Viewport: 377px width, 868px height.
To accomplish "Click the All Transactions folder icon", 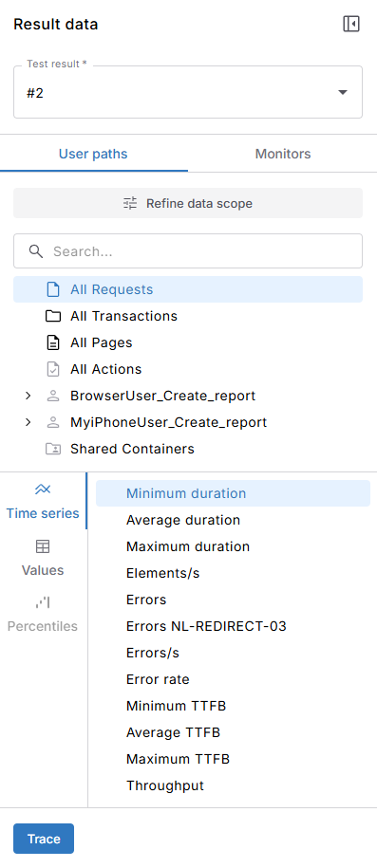I will coord(52,316).
